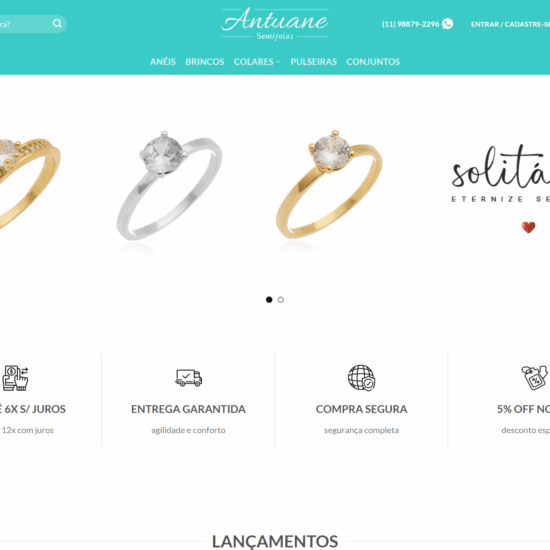Image resolution: width=550 pixels, height=550 pixels.
Task: Select the first carousel slide dot
Action: coord(269,300)
